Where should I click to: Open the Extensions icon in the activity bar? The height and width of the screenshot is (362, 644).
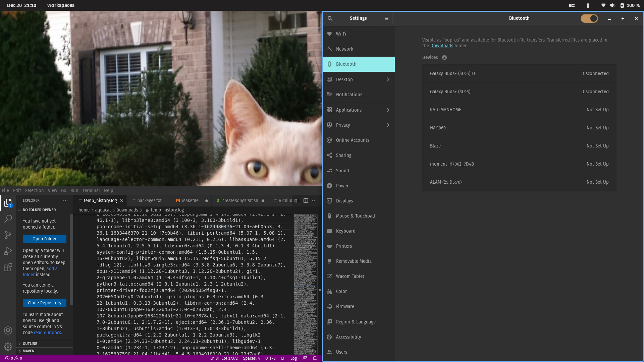[x=8, y=267]
